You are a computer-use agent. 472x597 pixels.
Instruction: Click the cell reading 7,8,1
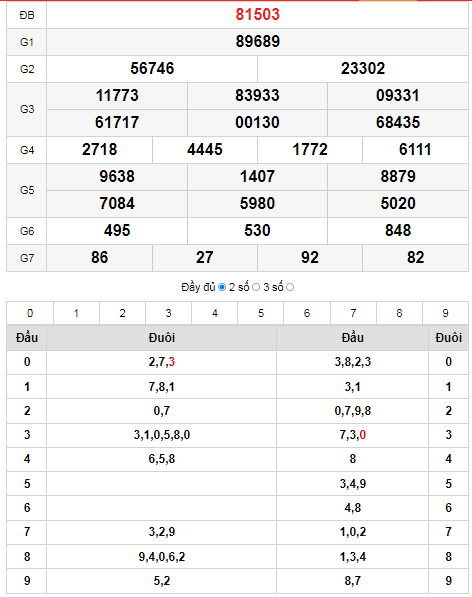161,387
